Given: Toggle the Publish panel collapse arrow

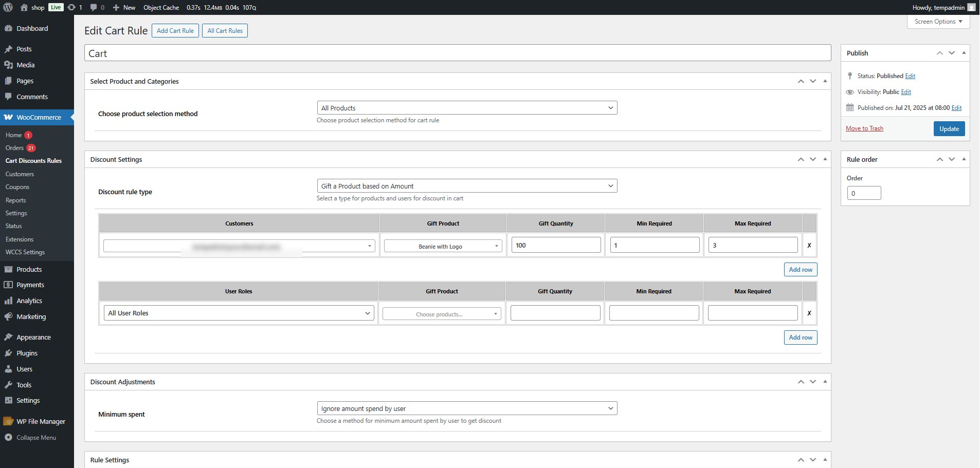Looking at the screenshot, I should tap(964, 53).
